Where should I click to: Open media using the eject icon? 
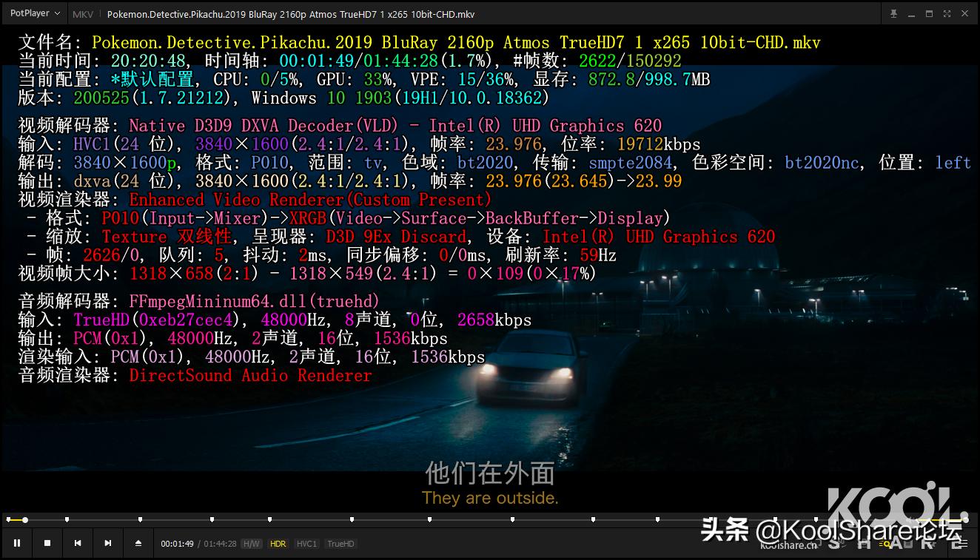tap(138, 542)
